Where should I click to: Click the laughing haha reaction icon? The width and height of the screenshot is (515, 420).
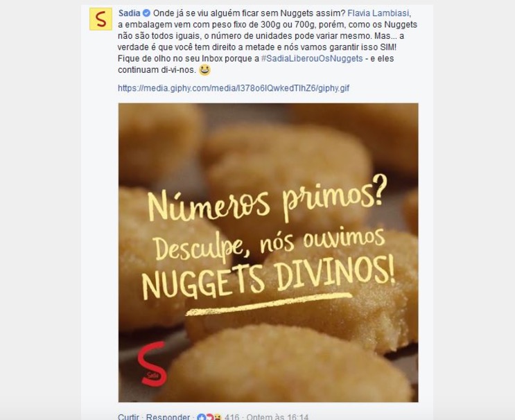pyautogui.click(x=217, y=417)
